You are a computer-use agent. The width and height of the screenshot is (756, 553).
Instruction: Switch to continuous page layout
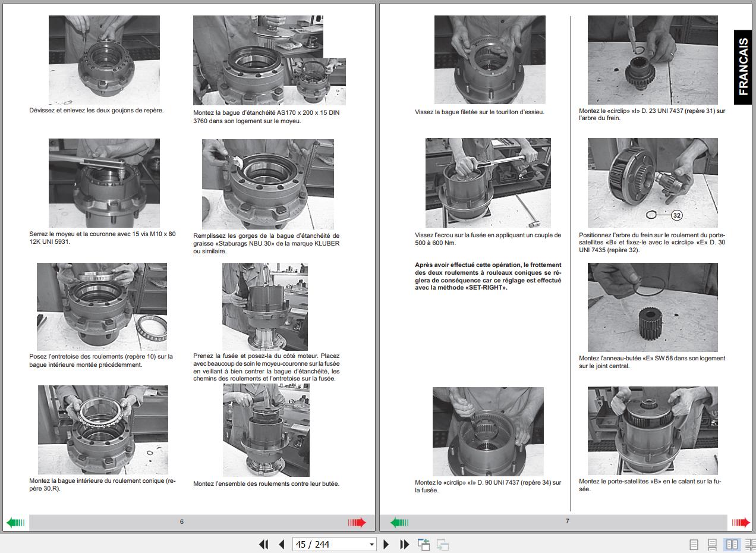(712, 544)
